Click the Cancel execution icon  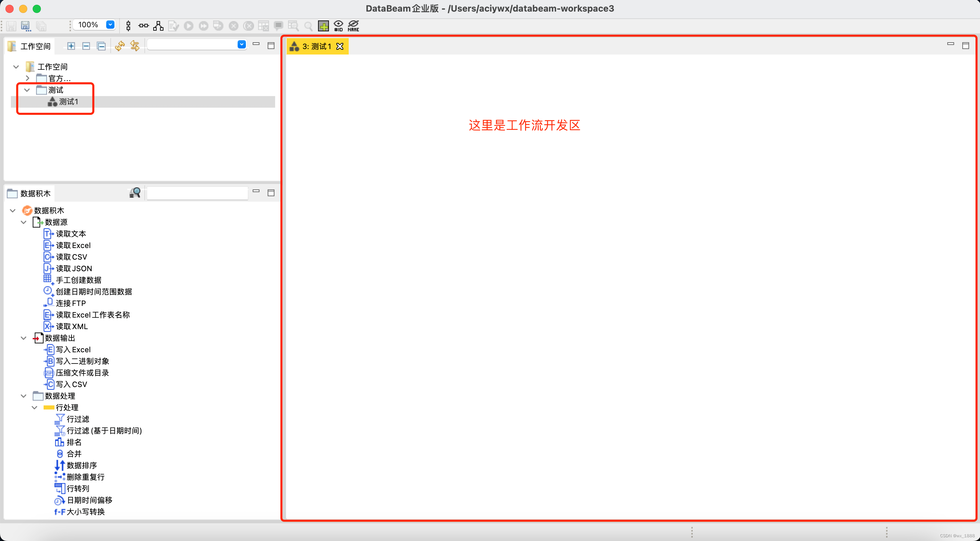234,26
